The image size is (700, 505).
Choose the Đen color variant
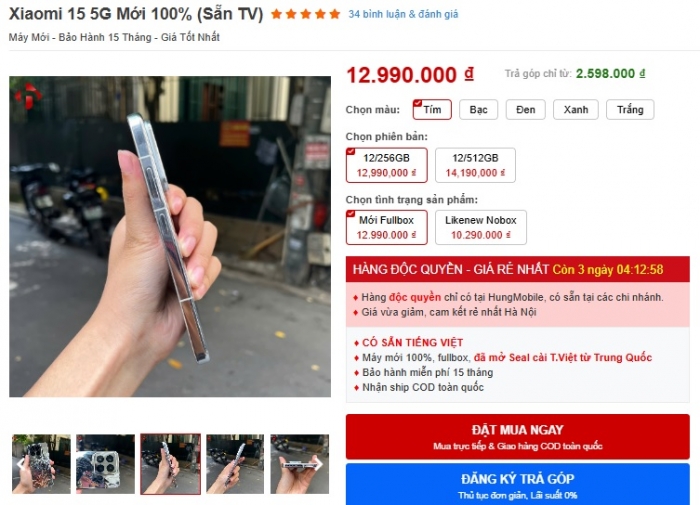(x=525, y=110)
